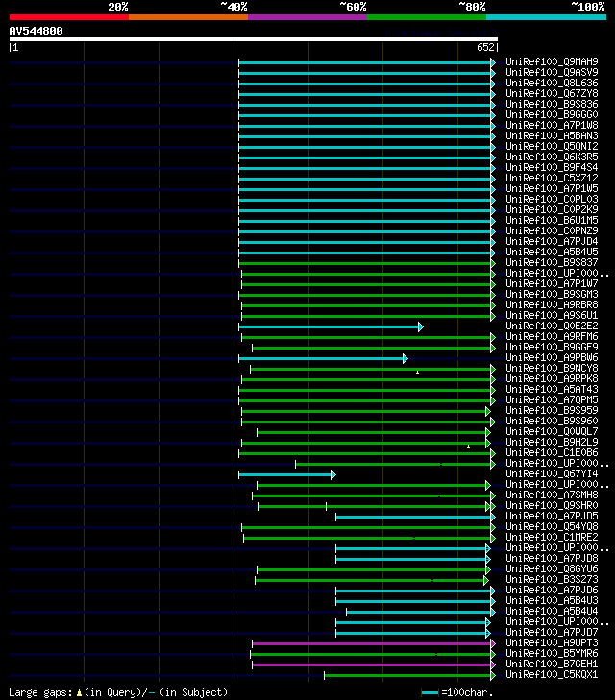This screenshot has height=700, width=615.
Task: Click the cyan alignment bar for A7PJD5
Action: (415, 518)
